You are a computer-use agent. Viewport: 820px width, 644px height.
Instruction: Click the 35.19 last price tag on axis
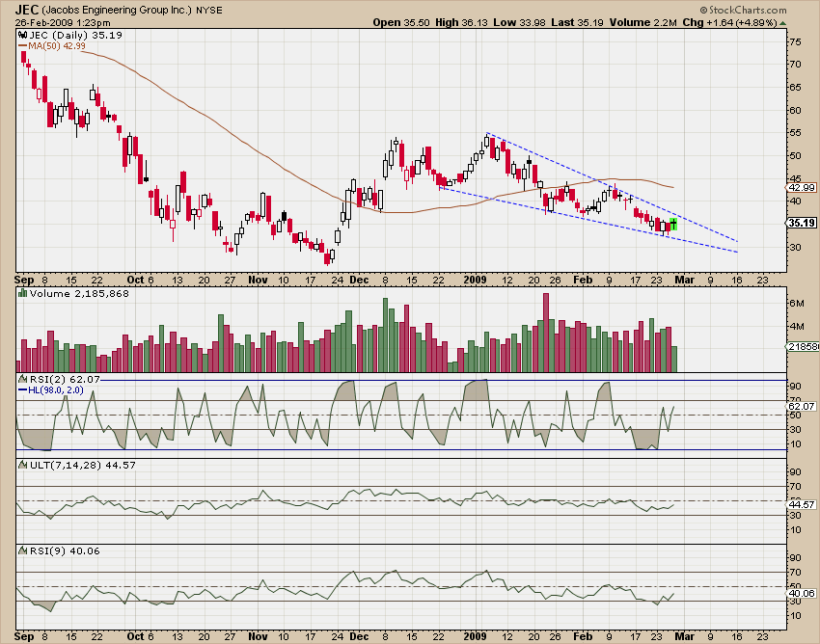click(801, 224)
